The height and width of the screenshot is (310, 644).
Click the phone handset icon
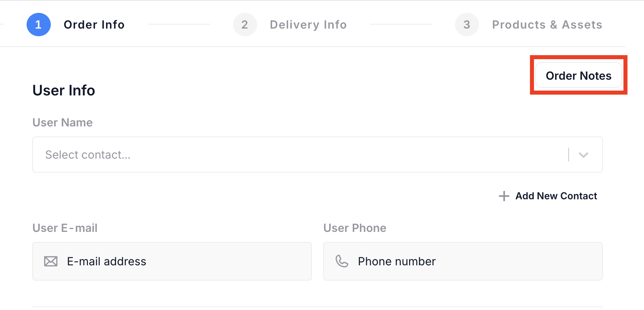coord(342,261)
